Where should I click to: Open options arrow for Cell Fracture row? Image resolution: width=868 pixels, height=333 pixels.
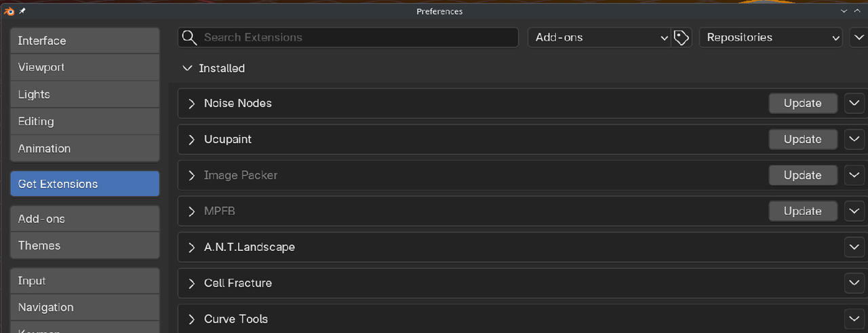coord(854,283)
